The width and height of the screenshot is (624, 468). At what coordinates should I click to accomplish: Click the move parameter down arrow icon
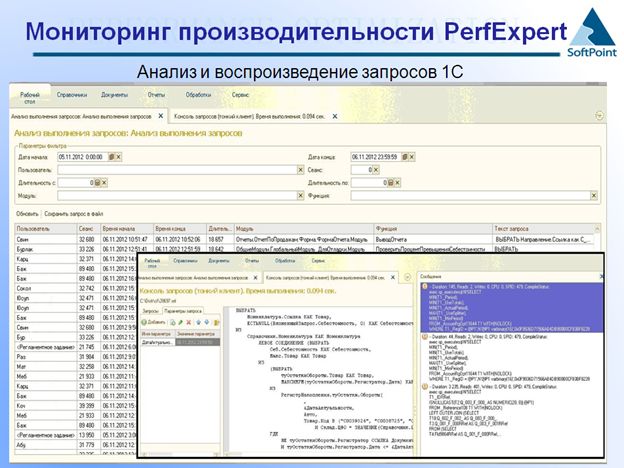point(207,322)
